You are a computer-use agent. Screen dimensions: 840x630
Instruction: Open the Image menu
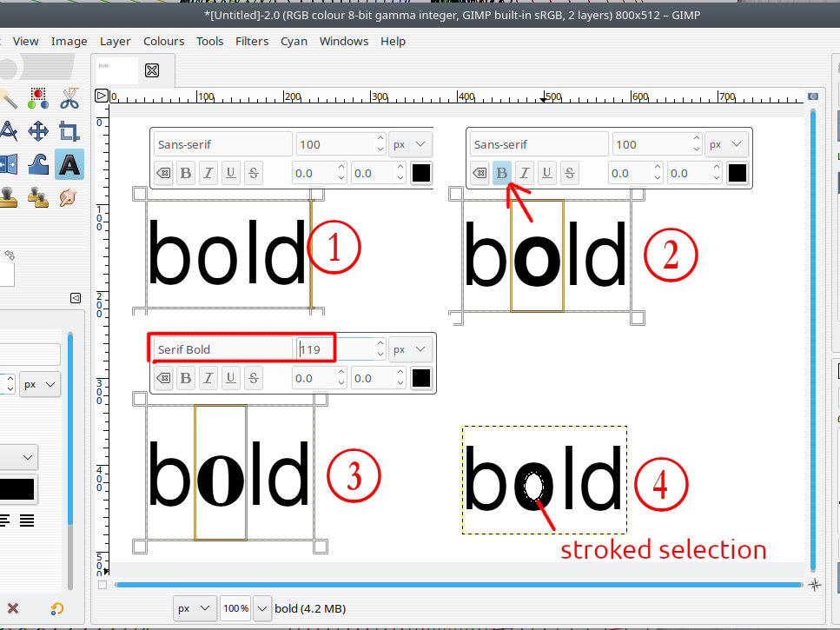(x=69, y=41)
